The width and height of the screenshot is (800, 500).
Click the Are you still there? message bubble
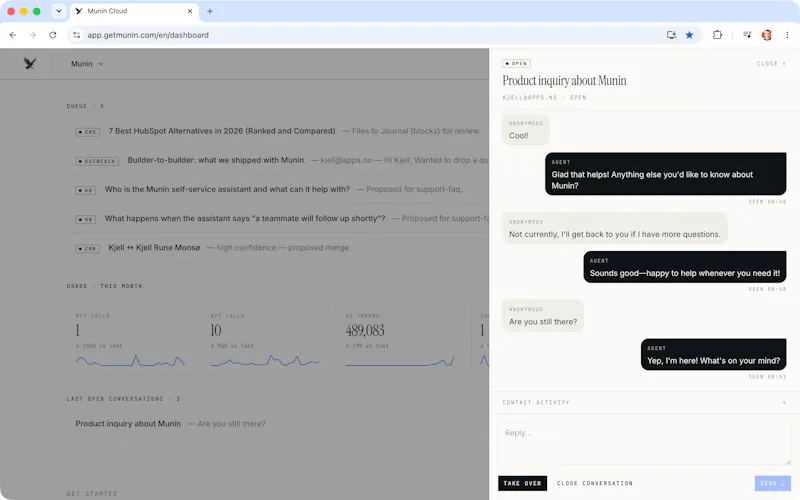543,315
